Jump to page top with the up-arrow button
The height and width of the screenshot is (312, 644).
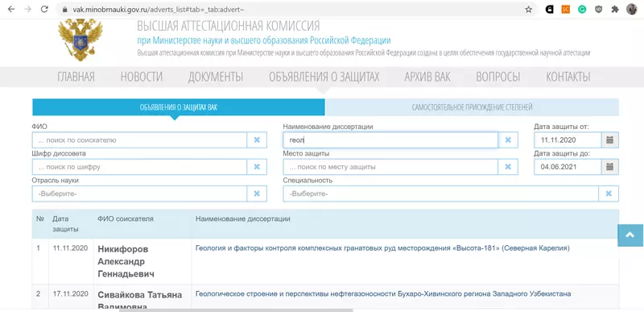[x=630, y=235]
